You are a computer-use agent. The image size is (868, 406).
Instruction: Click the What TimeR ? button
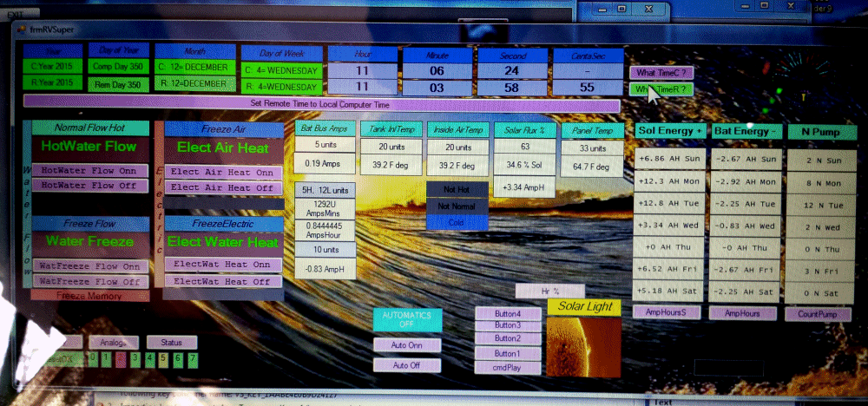(661, 89)
